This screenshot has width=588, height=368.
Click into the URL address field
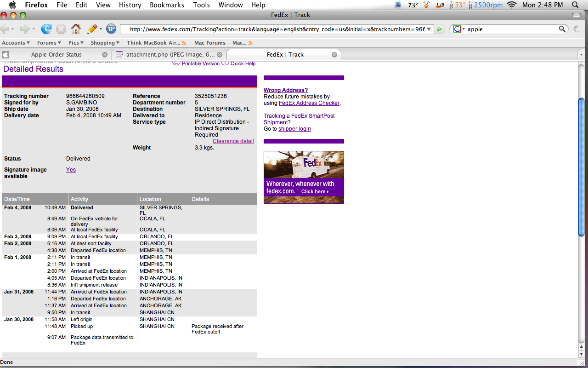(x=277, y=29)
